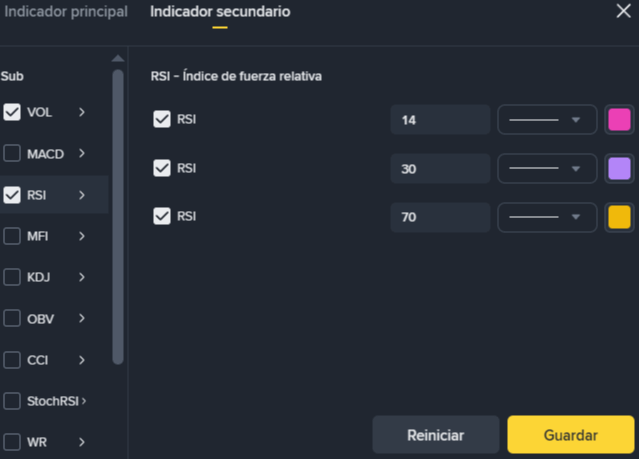Viewport: 639px width, 459px height.
Task: Click the chevron next to MFI
Action: click(82, 236)
